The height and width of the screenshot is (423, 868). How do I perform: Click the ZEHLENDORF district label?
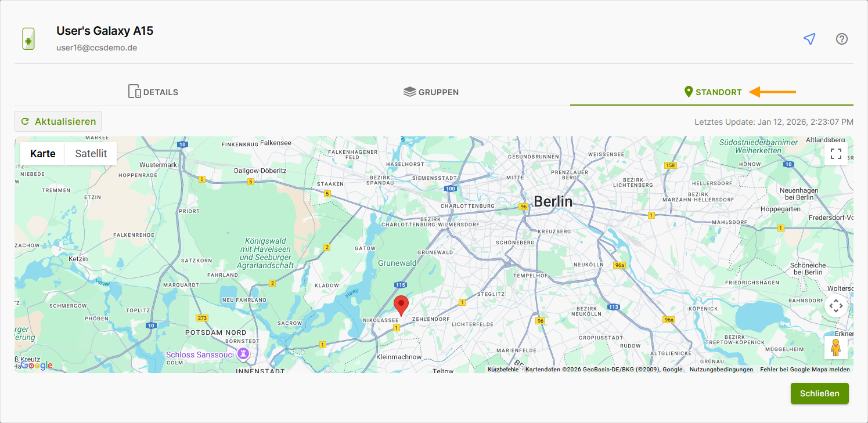click(x=430, y=319)
